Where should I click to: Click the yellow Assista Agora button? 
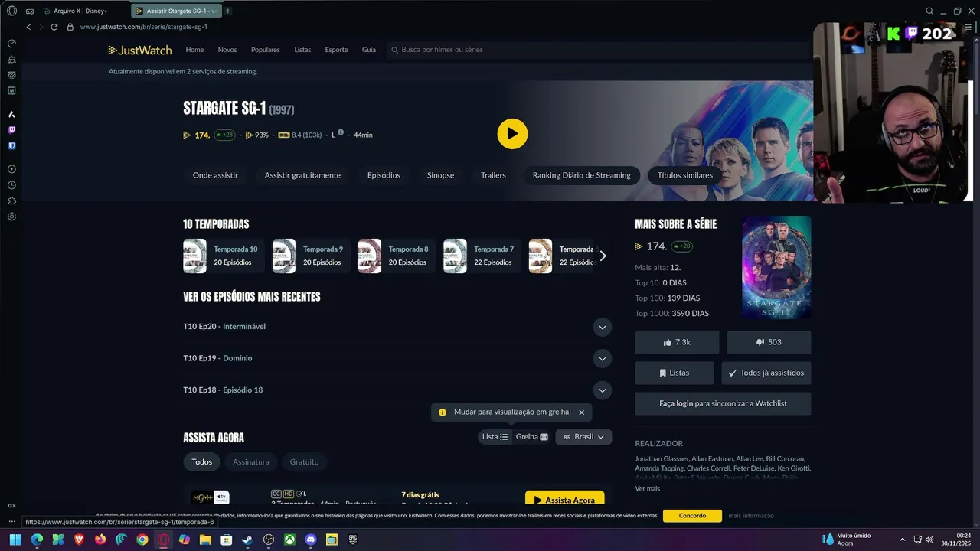point(564,498)
